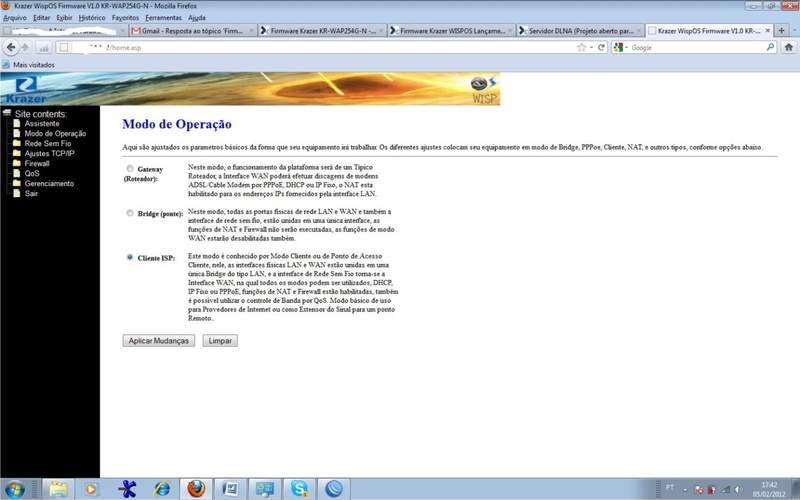The image size is (800, 500).
Task: Bookmark this page with the star icon
Action: pos(581,47)
